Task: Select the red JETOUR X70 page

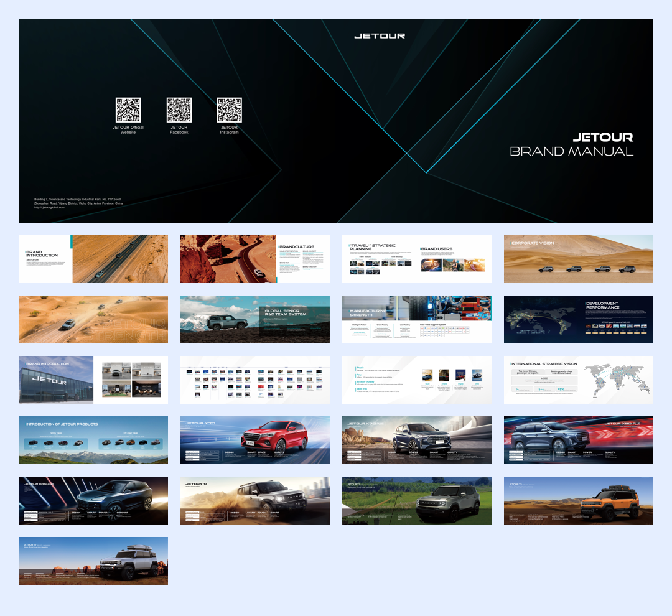Action: pyautogui.click(x=255, y=440)
